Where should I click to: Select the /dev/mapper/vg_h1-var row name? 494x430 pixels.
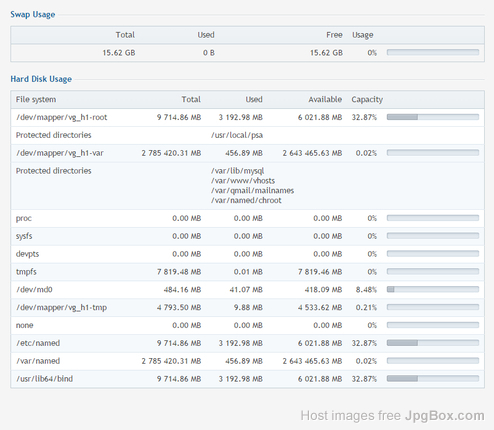tap(60, 153)
